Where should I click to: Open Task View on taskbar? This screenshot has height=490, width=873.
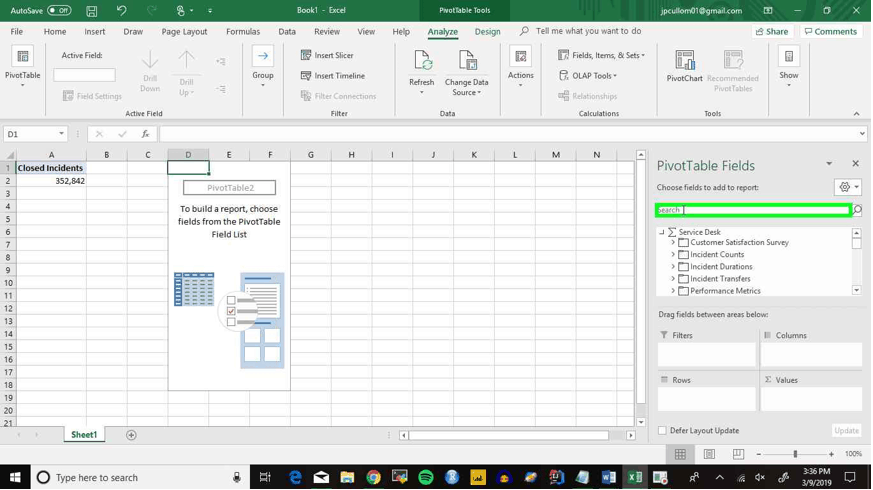coord(265,477)
